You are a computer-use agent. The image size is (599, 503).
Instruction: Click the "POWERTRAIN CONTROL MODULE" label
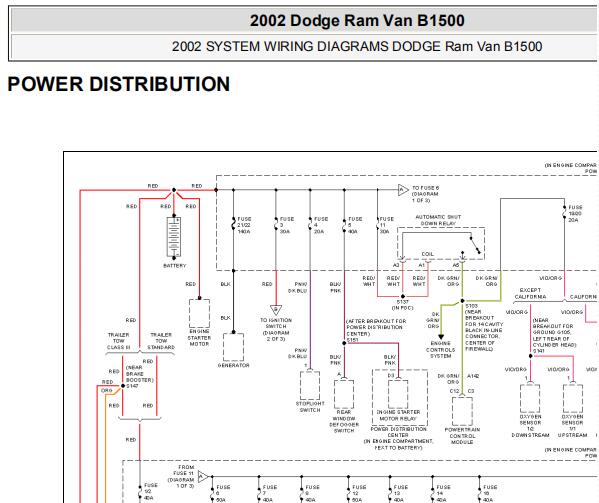coord(462,436)
